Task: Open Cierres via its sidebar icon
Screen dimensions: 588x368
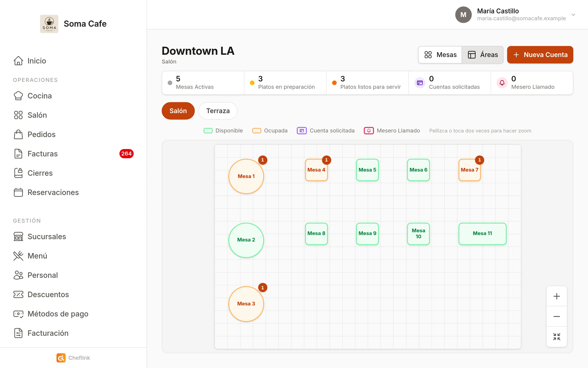Action: click(x=18, y=173)
